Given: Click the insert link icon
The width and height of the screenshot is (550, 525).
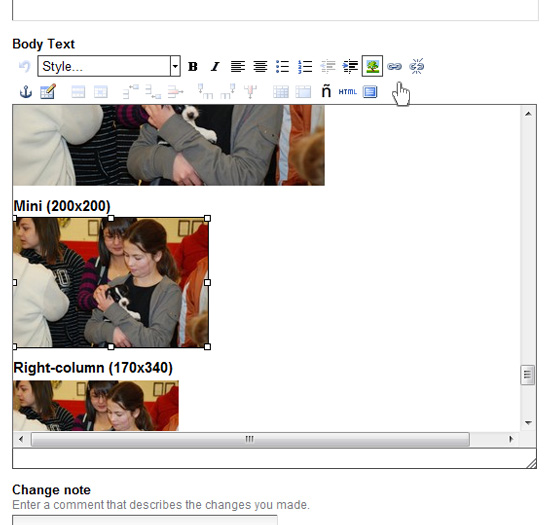Looking at the screenshot, I should [394, 66].
